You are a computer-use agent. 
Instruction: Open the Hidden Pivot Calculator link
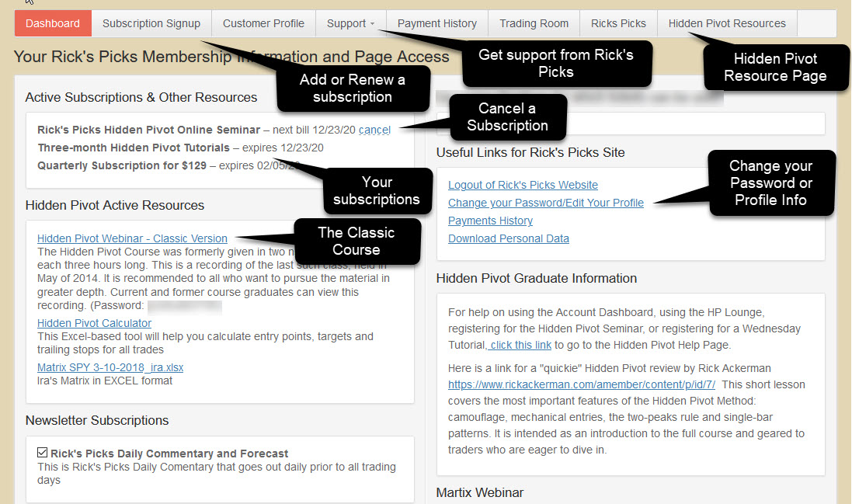point(94,323)
